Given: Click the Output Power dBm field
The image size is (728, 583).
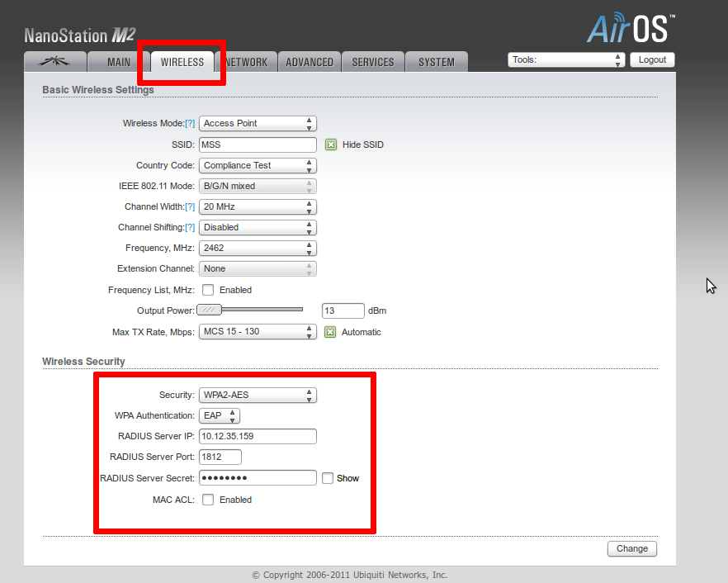Looking at the screenshot, I should [x=343, y=310].
